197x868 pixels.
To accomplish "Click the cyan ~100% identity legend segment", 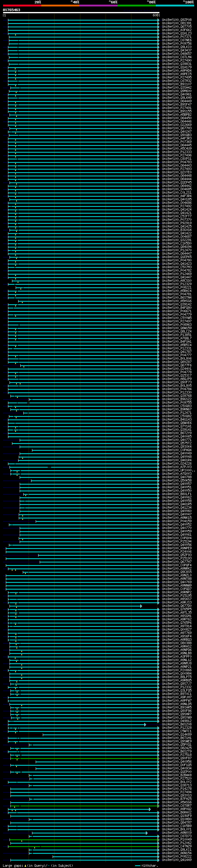I will click(x=175, y=6).
